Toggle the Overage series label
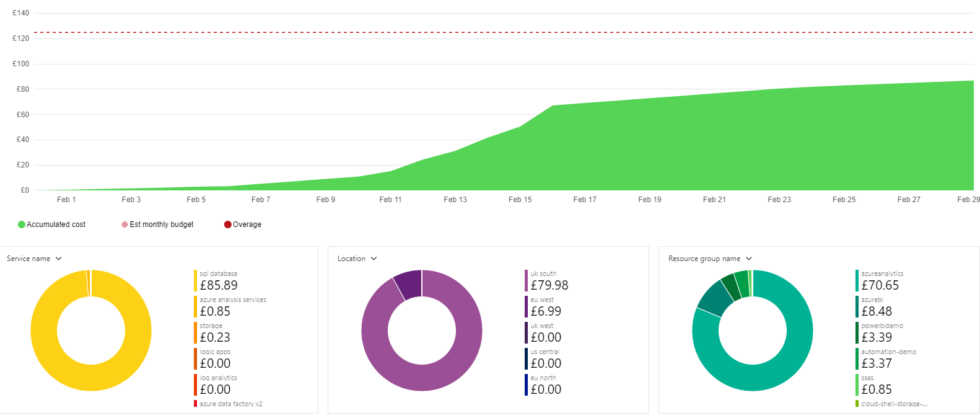Image resolution: width=980 pixels, height=418 pixels. coord(247,225)
